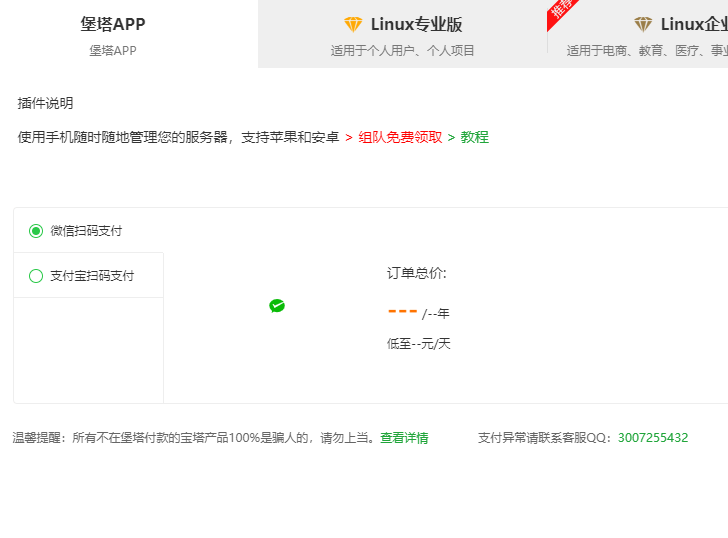
Task: Click the 订单总价 label
Action: (x=416, y=273)
